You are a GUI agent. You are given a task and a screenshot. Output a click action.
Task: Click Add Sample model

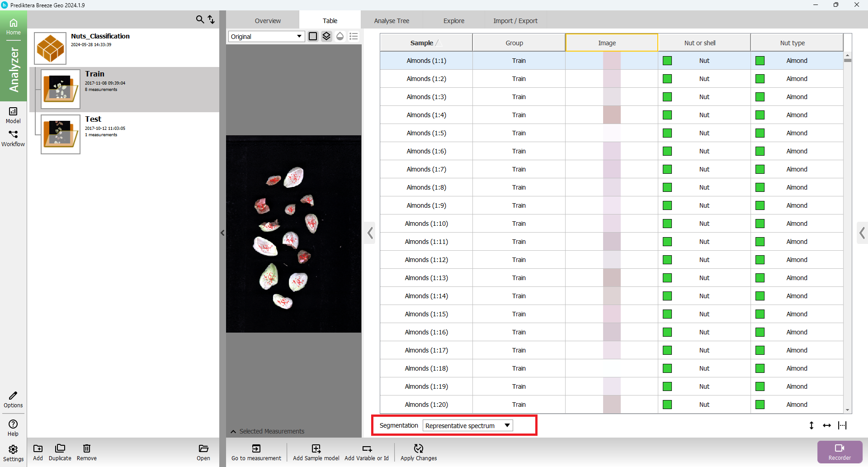[316, 452]
